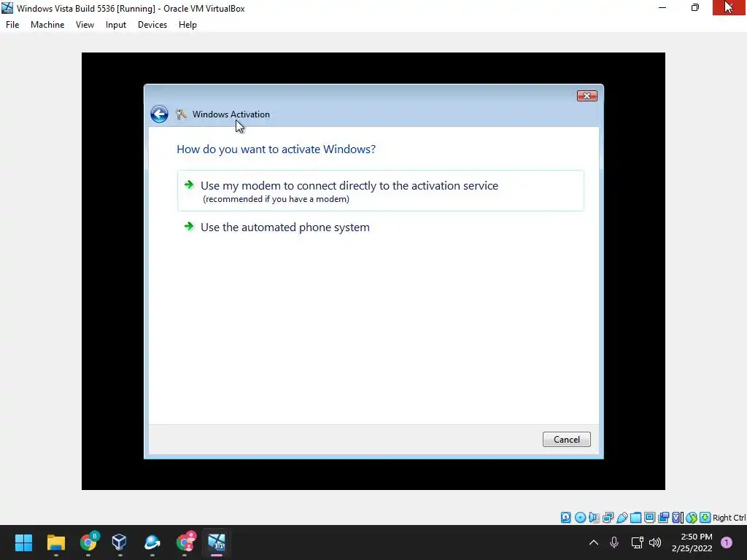
Task: Click the optical disk indicator icon
Action: click(580, 518)
